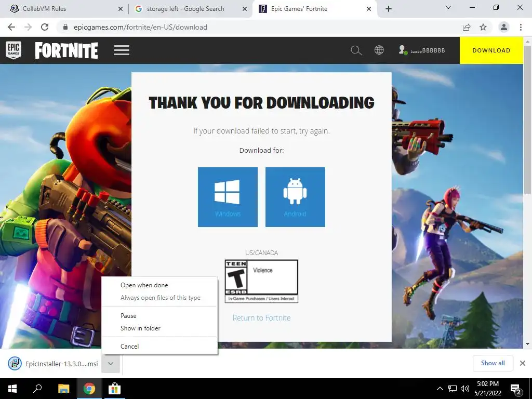This screenshot has height=399, width=532.
Task: Open the Chrome profile icon
Action: pos(504,27)
